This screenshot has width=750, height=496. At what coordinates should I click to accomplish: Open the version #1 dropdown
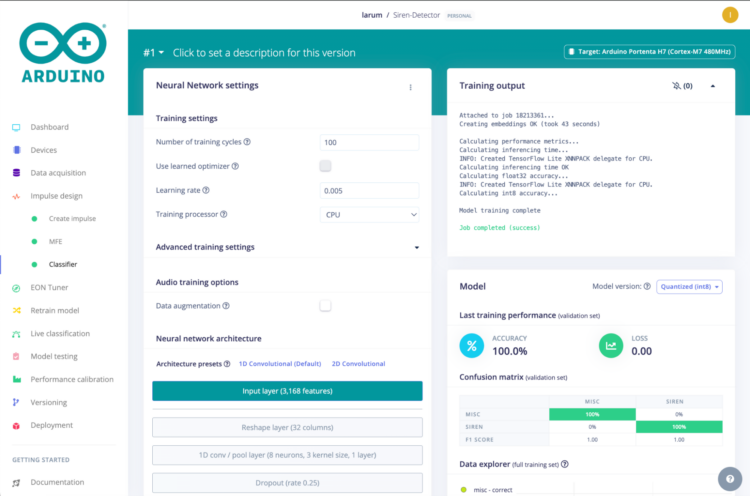pyautogui.click(x=153, y=53)
